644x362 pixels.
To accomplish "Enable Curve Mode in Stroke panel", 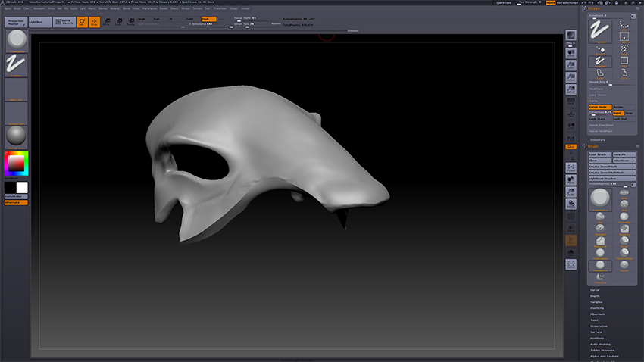I will coord(599,107).
